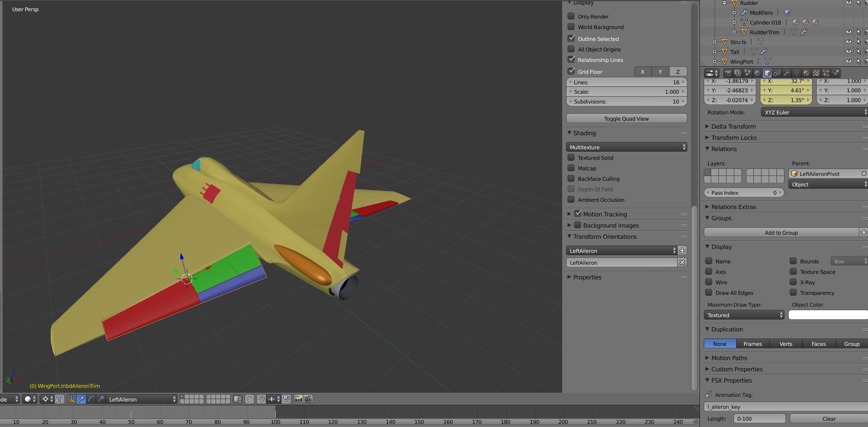Select the Verts duplication option

[x=785, y=344]
